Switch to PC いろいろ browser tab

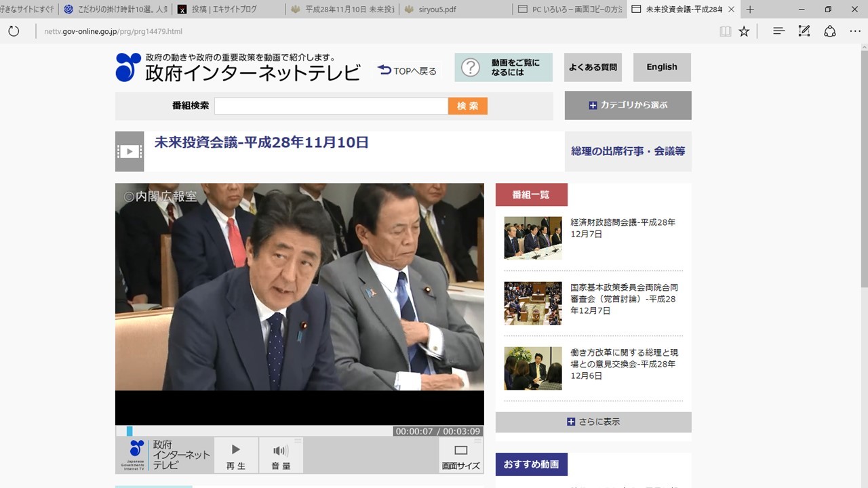568,9
